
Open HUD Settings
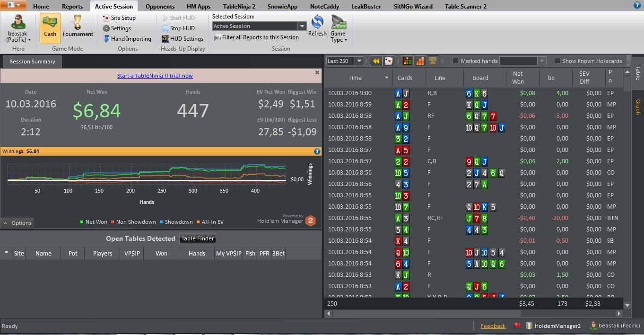point(183,39)
